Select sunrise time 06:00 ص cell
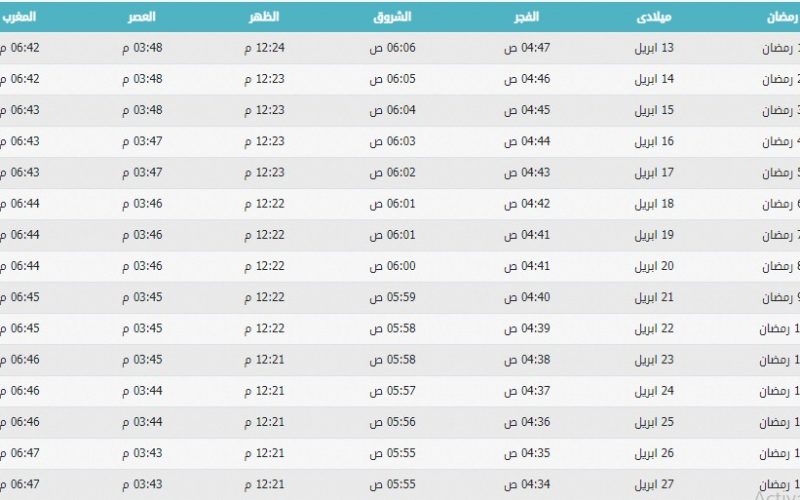The image size is (800, 500). 392,266
